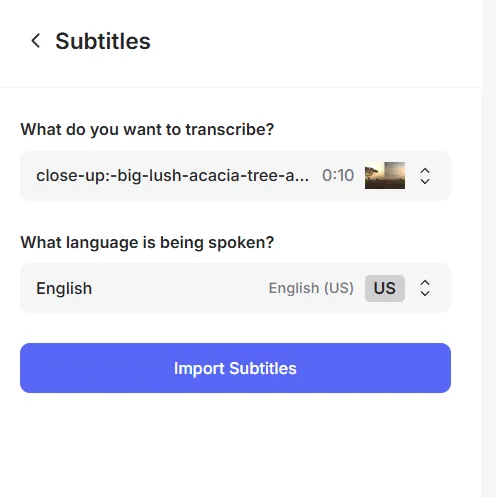Click the US region badge
Image resolution: width=496 pixels, height=497 pixels.
click(x=385, y=288)
